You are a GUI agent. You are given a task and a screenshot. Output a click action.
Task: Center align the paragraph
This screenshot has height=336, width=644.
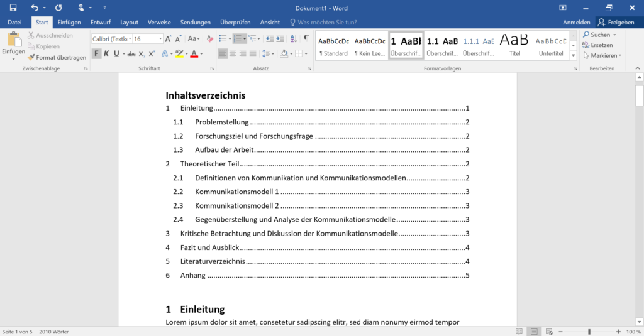coord(233,53)
